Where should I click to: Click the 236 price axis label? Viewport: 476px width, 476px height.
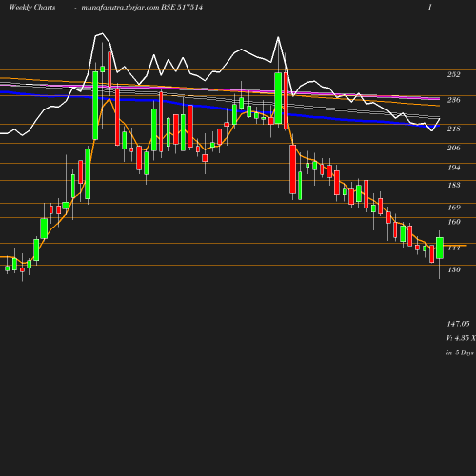[x=453, y=100]
